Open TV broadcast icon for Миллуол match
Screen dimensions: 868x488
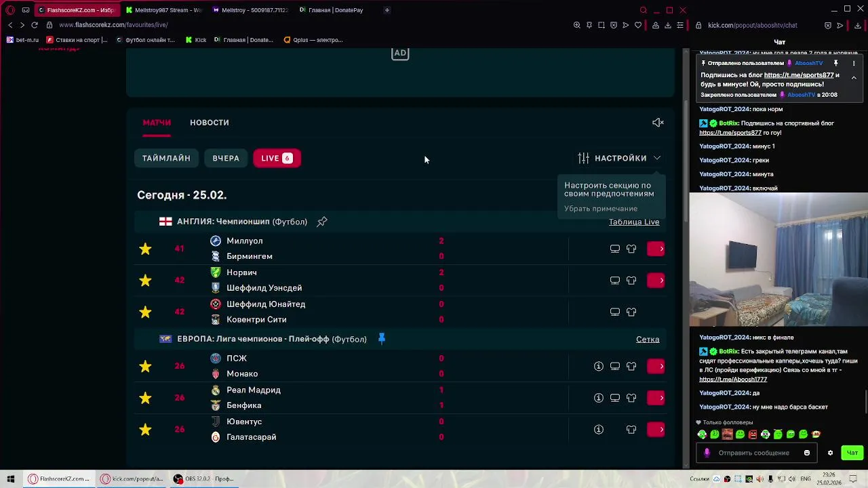tap(615, 249)
